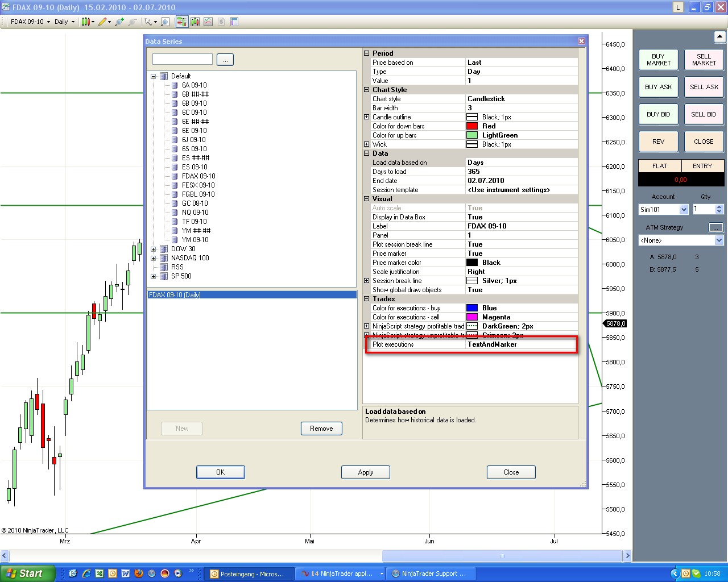
Task: Launch Internet Explorer from quick launch
Action: pyautogui.click(x=86, y=573)
